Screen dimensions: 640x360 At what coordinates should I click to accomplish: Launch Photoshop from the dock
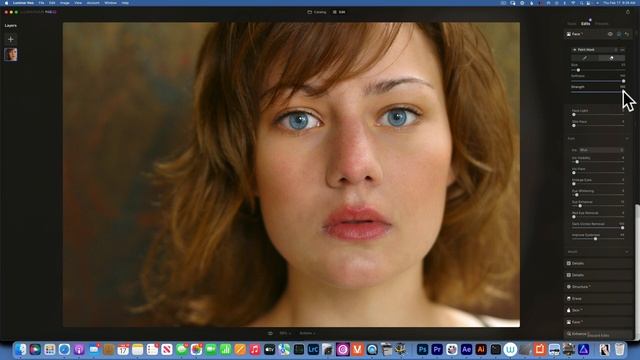coord(422,349)
